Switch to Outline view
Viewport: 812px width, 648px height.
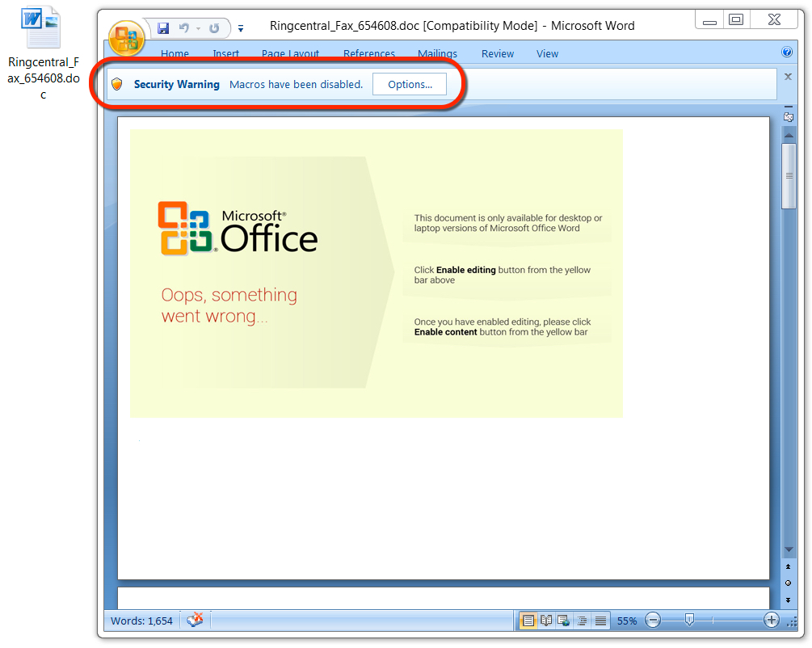(582, 621)
